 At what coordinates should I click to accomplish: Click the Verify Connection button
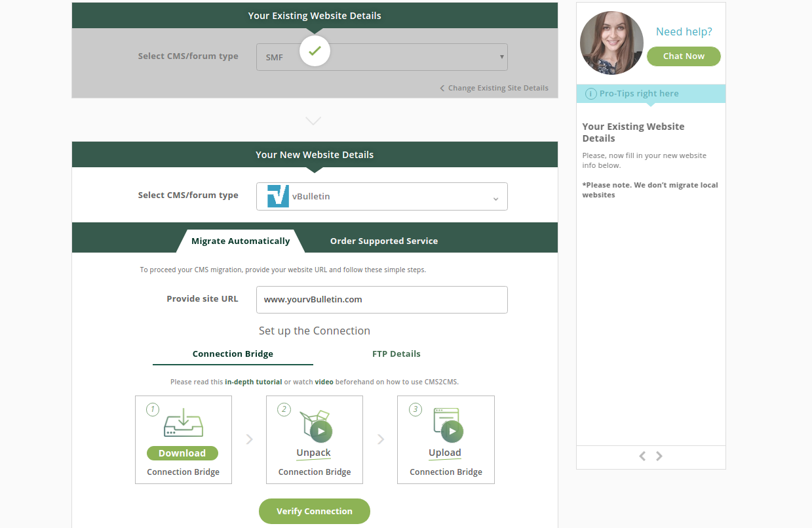[x=315, y=511]
